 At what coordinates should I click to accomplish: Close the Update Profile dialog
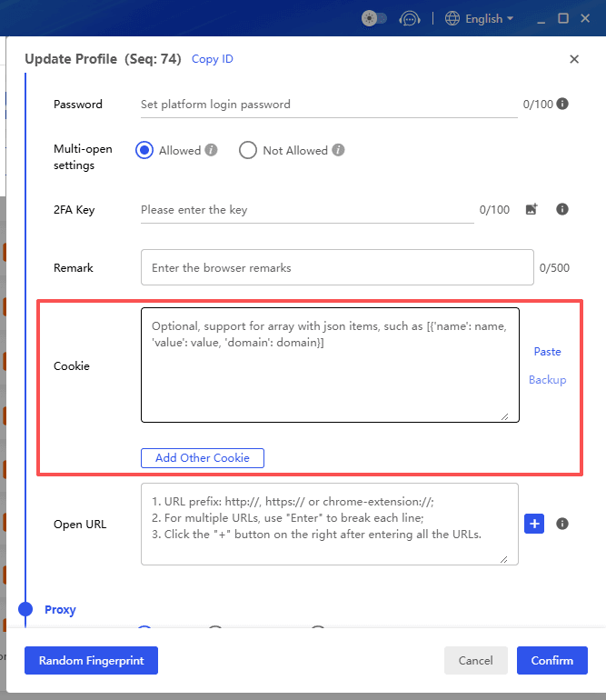click(x=574, y=59)
